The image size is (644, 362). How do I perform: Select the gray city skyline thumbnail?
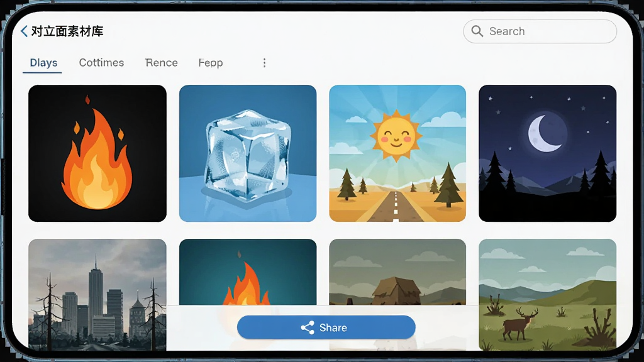click(x=97, y=295)
